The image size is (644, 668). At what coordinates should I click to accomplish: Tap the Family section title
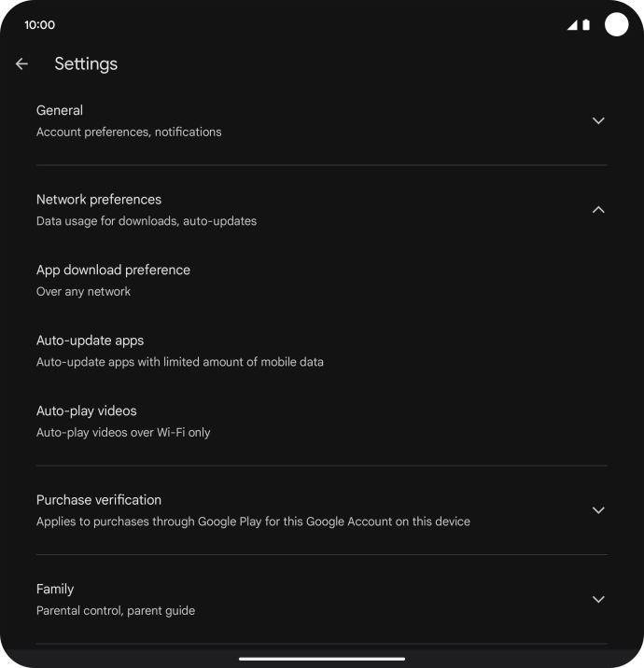coord(55,589)
